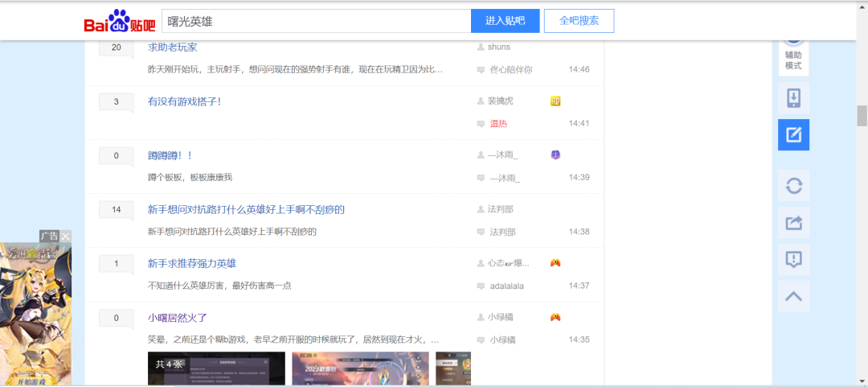Image resolution: width=868 pixels, height=387 pixels.
Task: Click the reply bubble icon beside adalalala
Action: pyautogui.click(x=481, y=286)
